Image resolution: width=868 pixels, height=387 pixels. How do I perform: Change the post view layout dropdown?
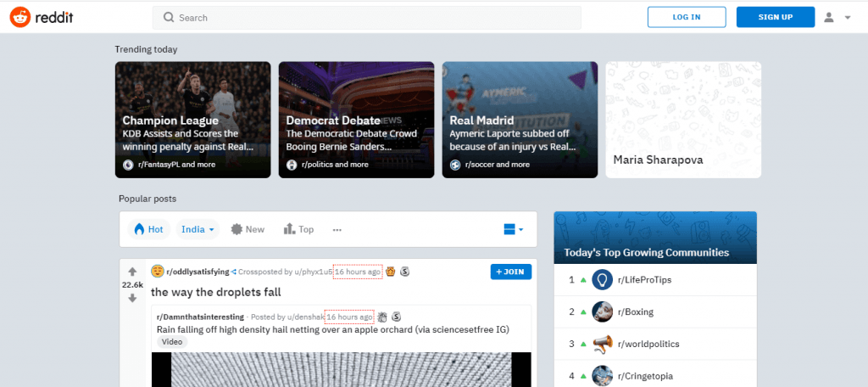pyautogui.click(x=513, y=229)
